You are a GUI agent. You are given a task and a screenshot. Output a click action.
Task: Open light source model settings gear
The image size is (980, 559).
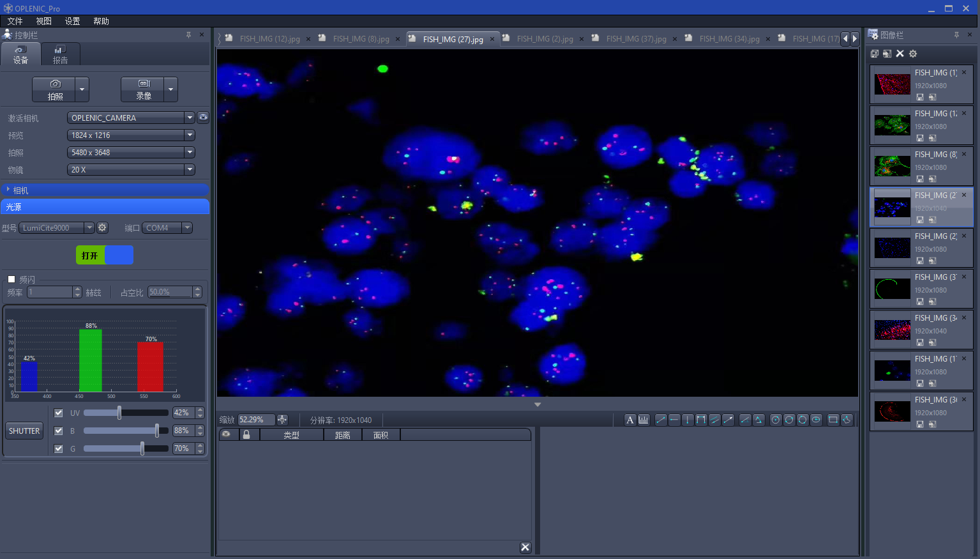click(x=102, y=227)
